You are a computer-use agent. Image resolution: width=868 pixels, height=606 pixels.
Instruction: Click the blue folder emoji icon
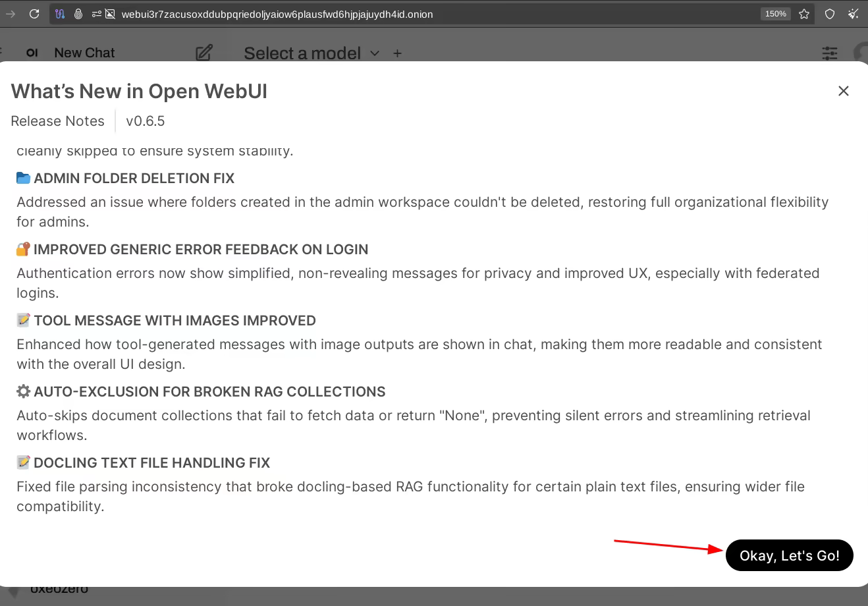23,178
